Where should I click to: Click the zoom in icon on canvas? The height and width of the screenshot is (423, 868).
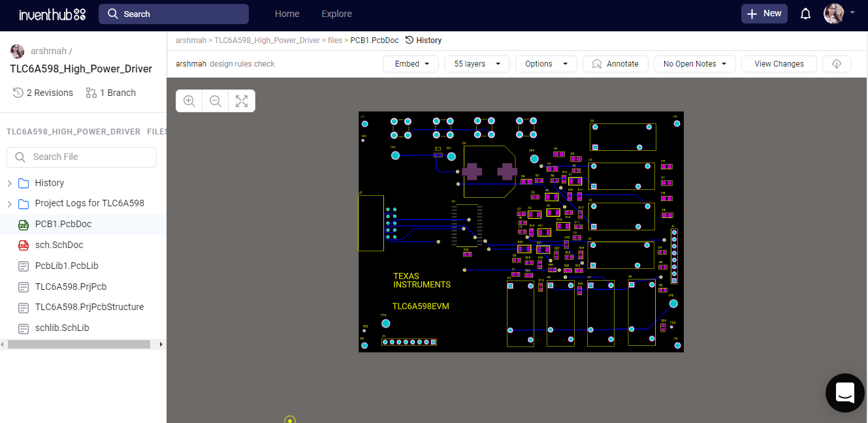coord(189,101)
